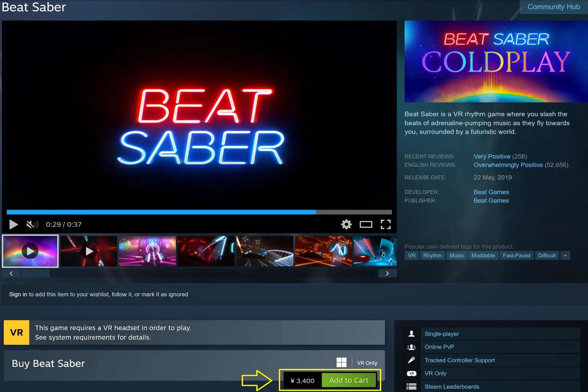Enter fullscreen video mode
588x392 pixels.
click(x=385, y=224)
